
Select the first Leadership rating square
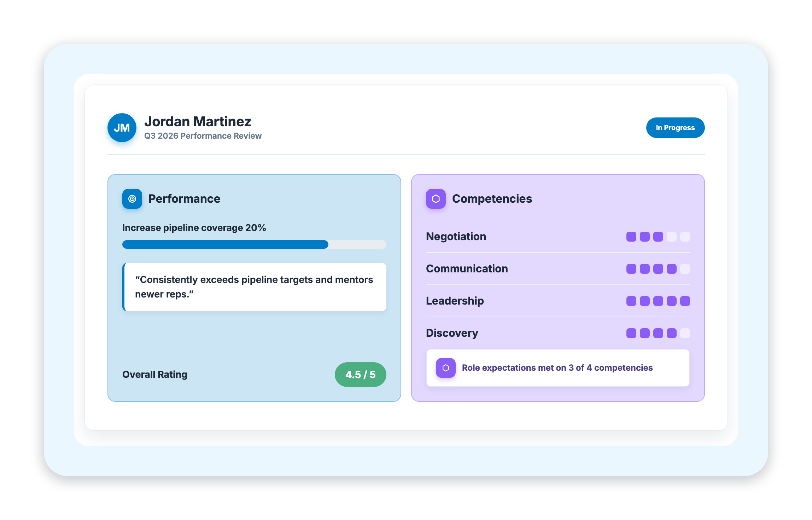(631, 301)
